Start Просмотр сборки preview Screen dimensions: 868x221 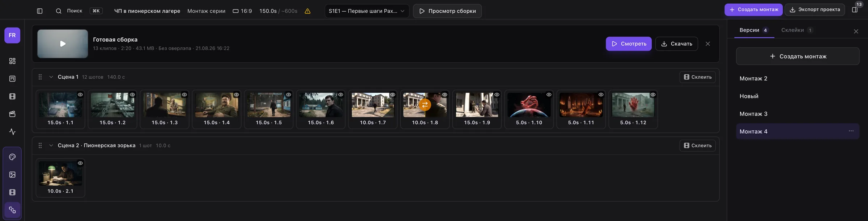point(447,11)
